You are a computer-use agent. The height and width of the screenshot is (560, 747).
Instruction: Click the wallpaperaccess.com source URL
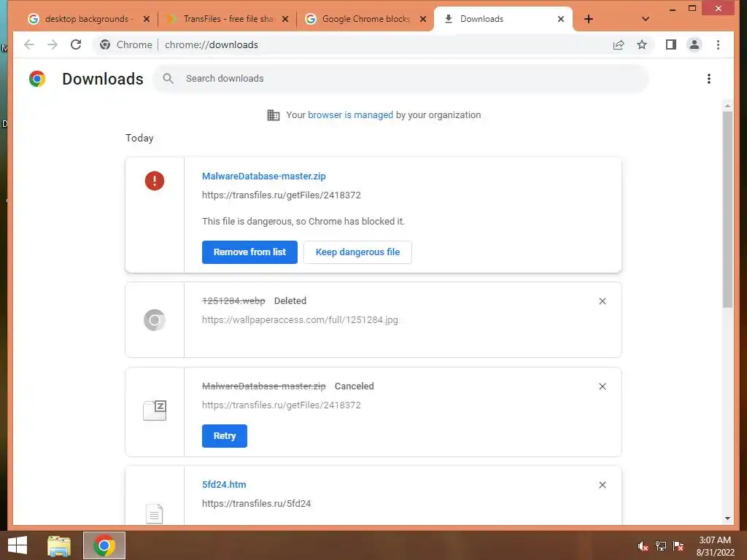coord(300,320)
